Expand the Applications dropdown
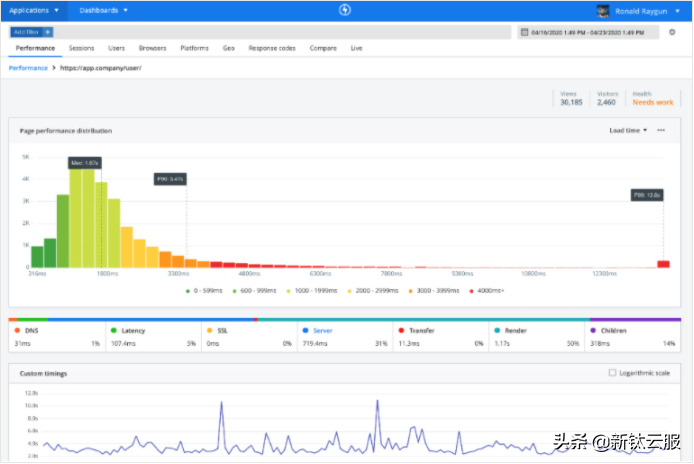 tap(34, 10)
